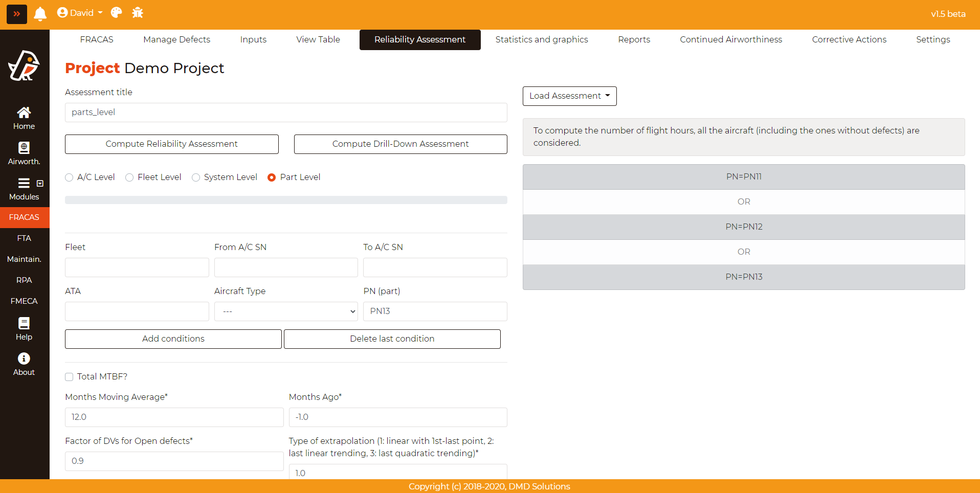Viewport: 980px width, 493px height.
Task: Enable the Total MTBF? checkbox
Action: coord(69,377)
